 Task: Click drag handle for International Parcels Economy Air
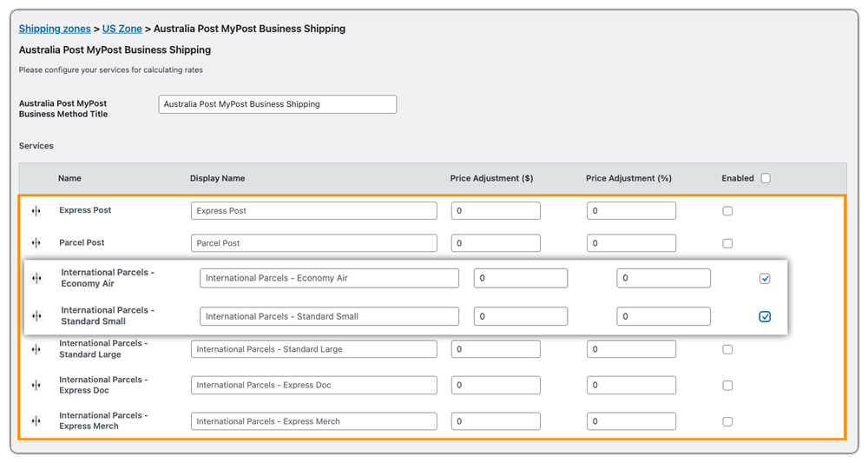36,278
